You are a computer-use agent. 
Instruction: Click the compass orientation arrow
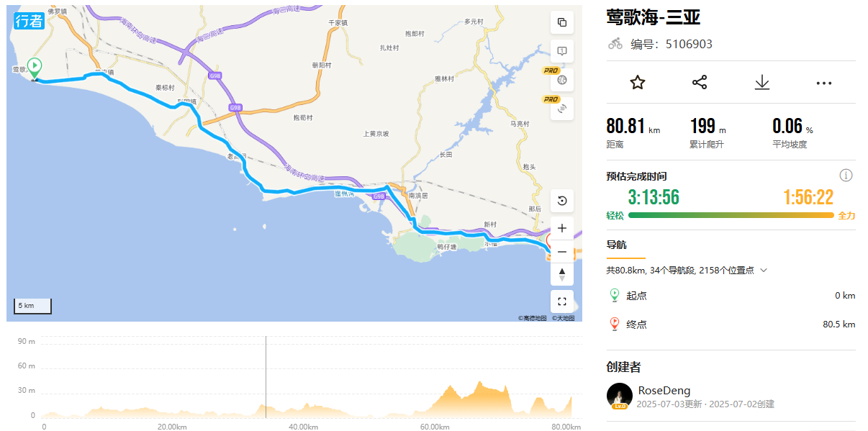point(561,274)
